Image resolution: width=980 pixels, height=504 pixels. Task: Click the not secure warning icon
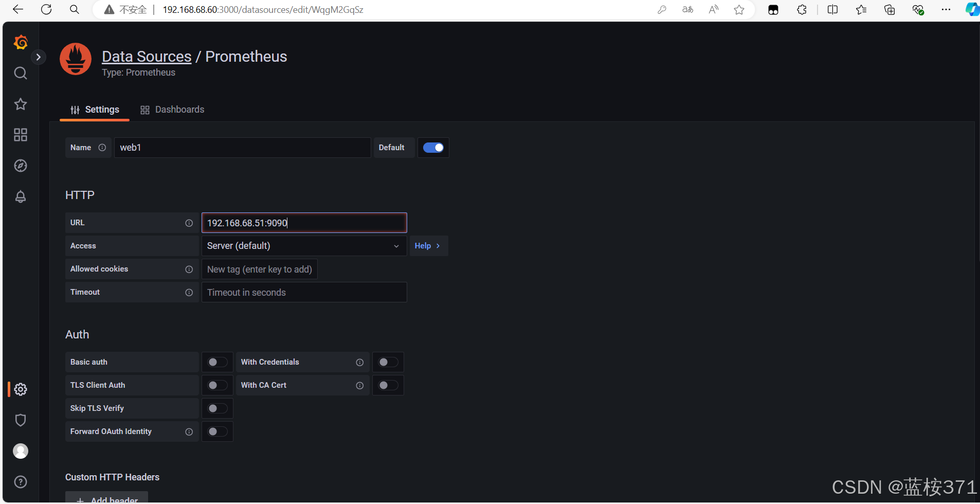[x=109, y=10]
